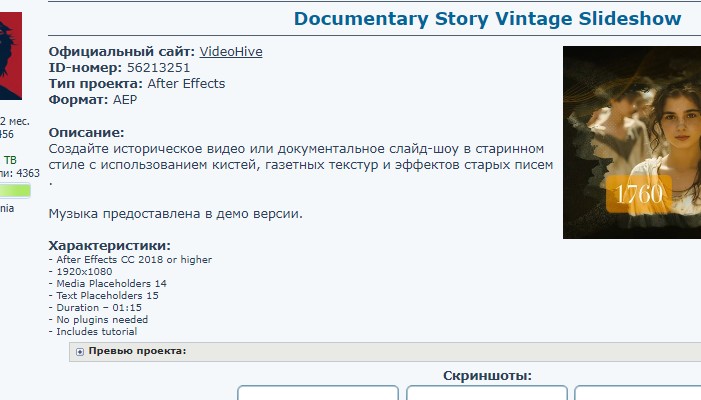
Task: Open the first screenshot thumbnail
Action: click(x=317, y=393)
